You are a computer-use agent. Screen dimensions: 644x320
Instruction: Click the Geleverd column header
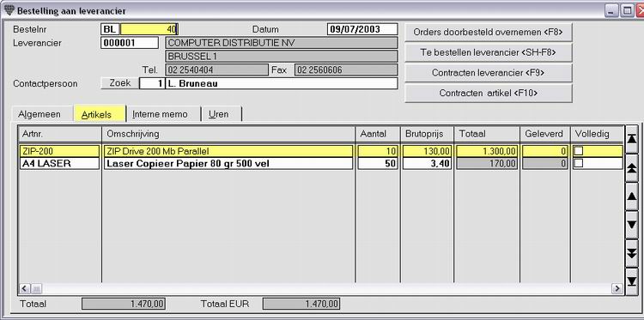point(544,134)
